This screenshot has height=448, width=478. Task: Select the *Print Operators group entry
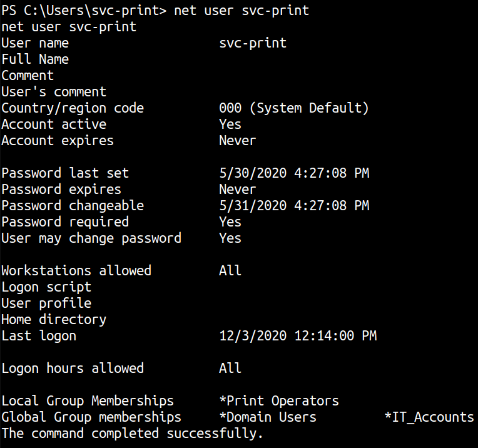tap(279, 401)
